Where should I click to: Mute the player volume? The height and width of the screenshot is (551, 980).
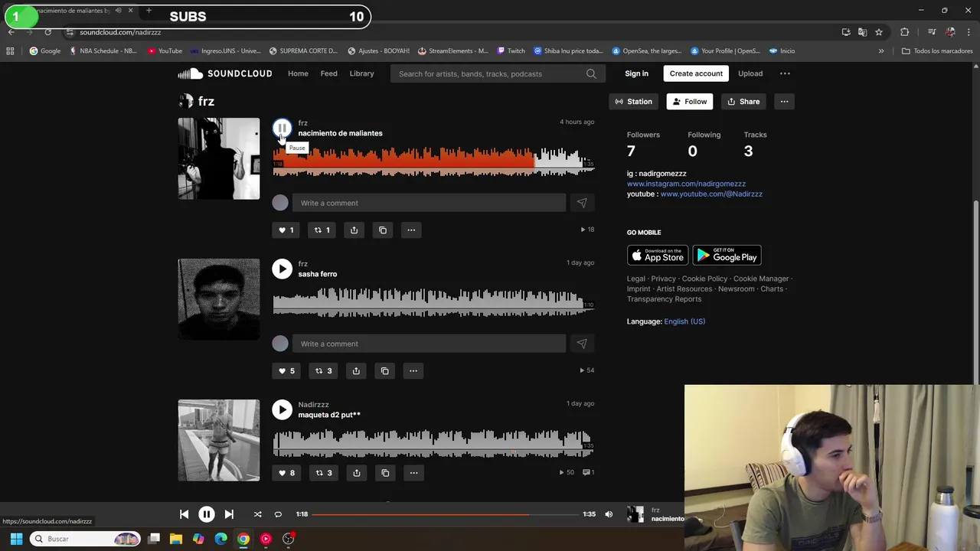pos(609,514)
